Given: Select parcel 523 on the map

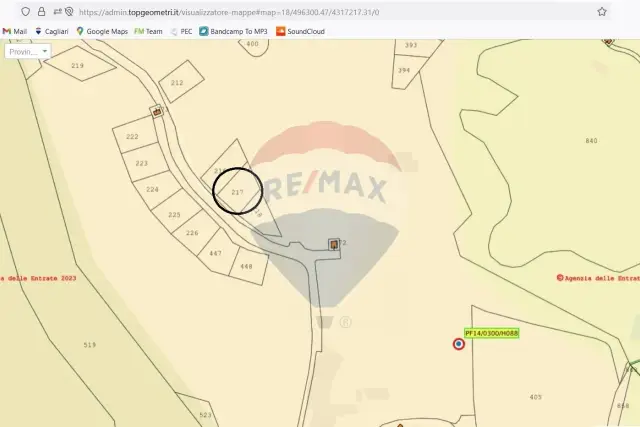Looking at the screenshot, I should click(205, 415).
